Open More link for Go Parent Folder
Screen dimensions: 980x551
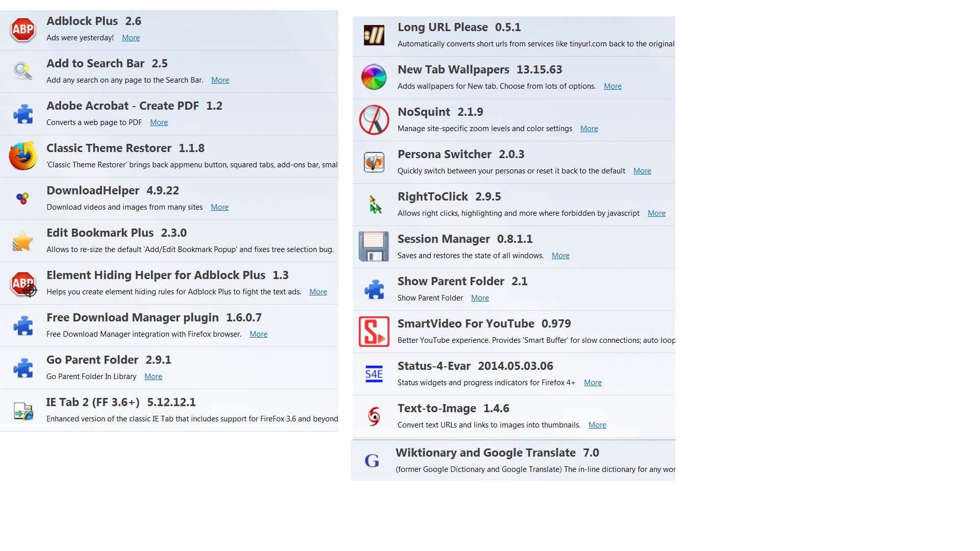click(153, 377)
